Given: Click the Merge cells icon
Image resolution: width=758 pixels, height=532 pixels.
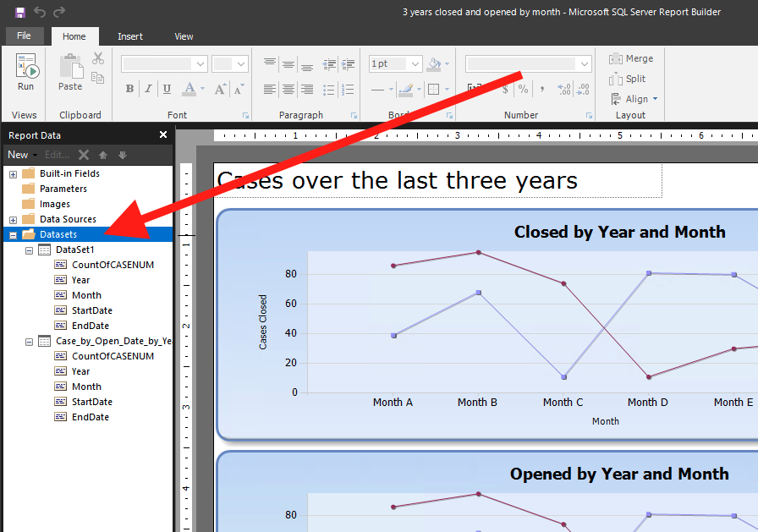Looking at the screenshot, I should coord(631,58).
